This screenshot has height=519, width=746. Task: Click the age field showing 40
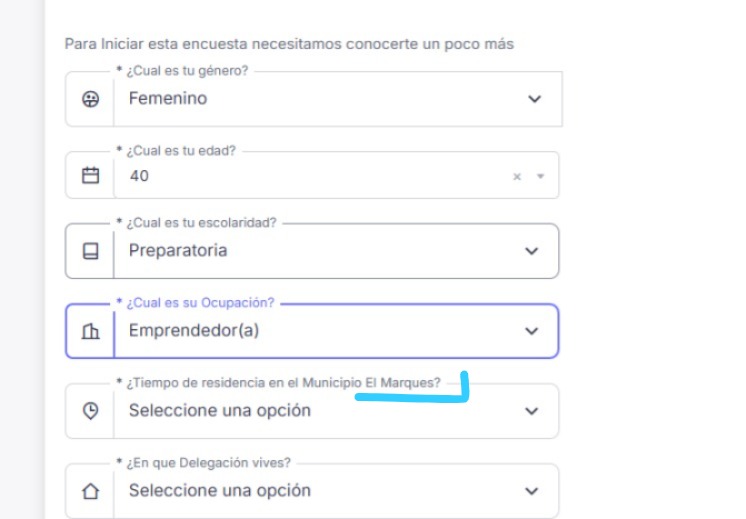(300, 176)
